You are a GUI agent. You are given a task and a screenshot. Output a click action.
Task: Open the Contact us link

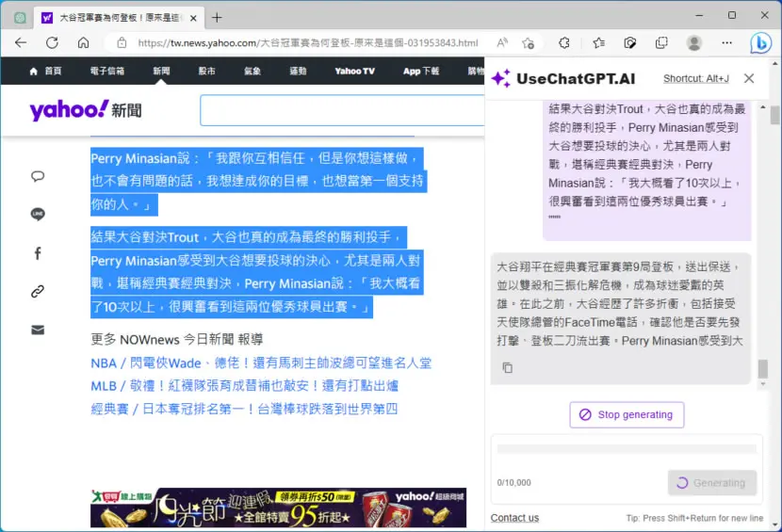pyautogui.click(x=514, y=518)
